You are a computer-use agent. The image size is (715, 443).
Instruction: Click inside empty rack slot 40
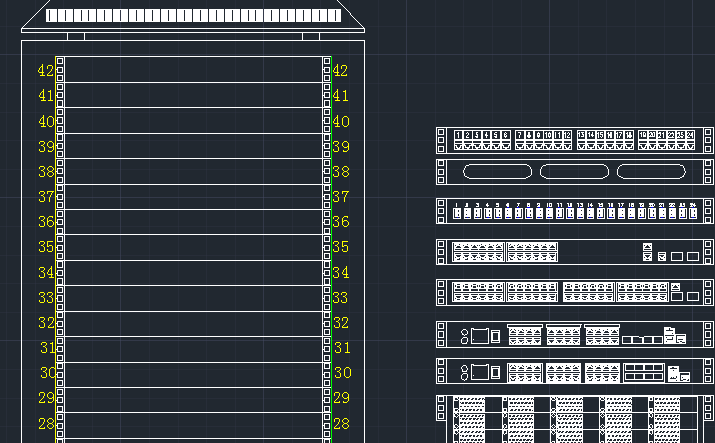[193, 120]
